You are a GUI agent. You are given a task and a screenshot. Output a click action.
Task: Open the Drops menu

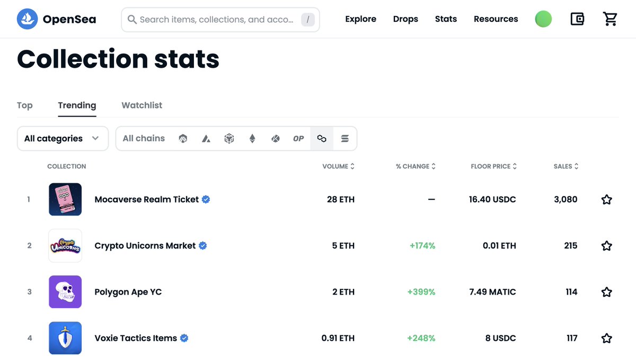405,19
